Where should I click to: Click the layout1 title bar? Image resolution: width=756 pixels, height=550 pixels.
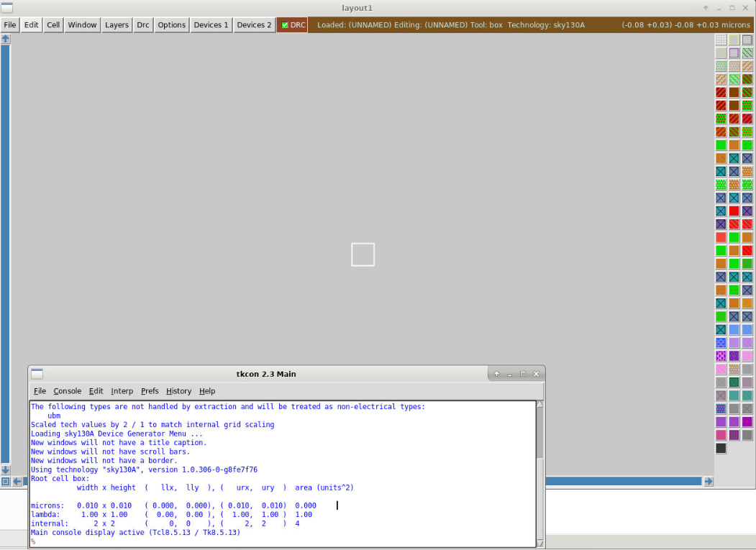(x=357, y=8)
